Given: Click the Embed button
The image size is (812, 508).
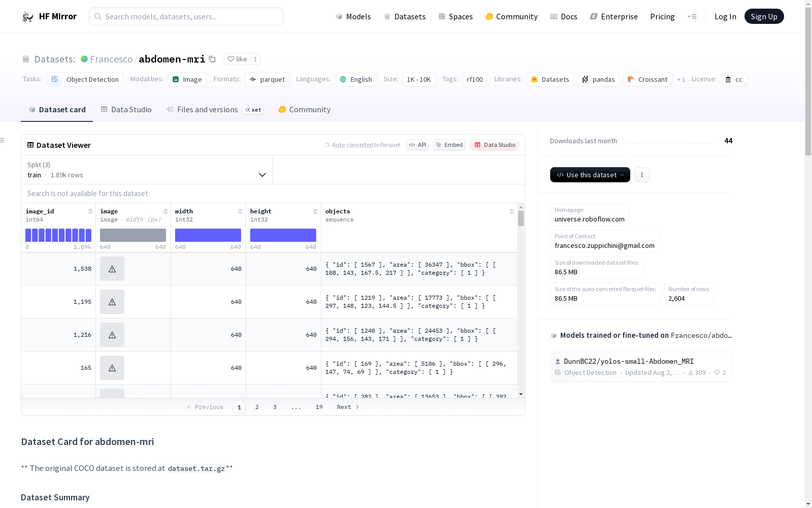Looking at the screenshot, I should tap(449, 145).
